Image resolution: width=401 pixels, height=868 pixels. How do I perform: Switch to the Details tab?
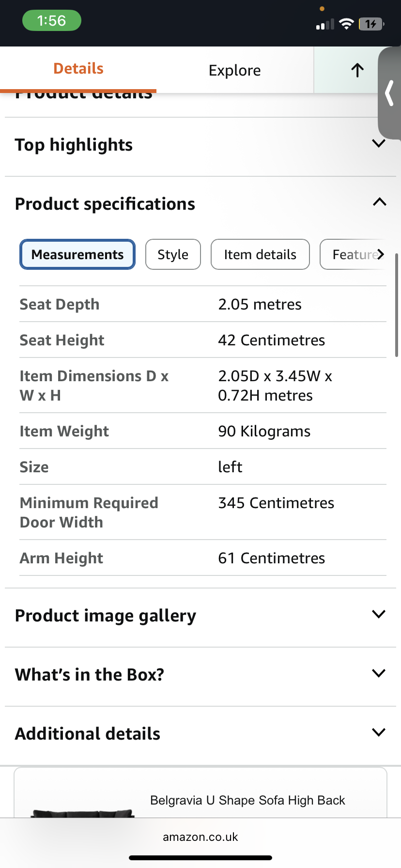tap(78, 69)
